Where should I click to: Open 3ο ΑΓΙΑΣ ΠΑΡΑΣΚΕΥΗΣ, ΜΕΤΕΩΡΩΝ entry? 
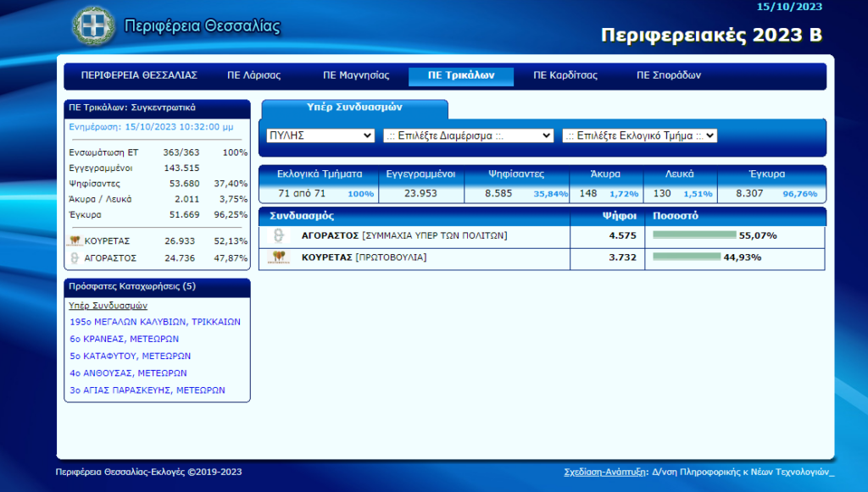[147, 390]
